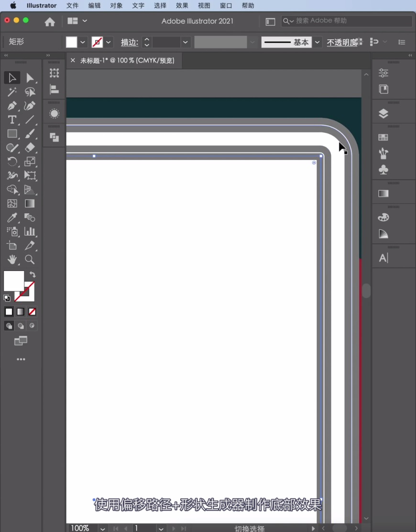
Task: Select the Column Graph tool
Action: coord(30,231)
